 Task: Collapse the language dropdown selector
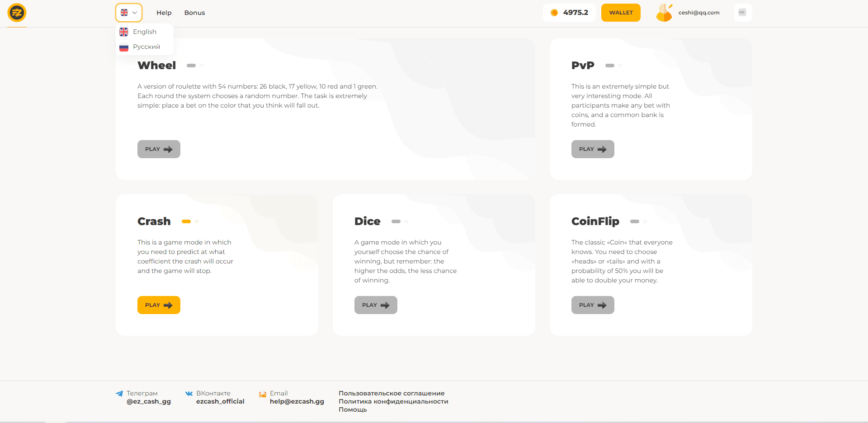[x=129, y=13]
